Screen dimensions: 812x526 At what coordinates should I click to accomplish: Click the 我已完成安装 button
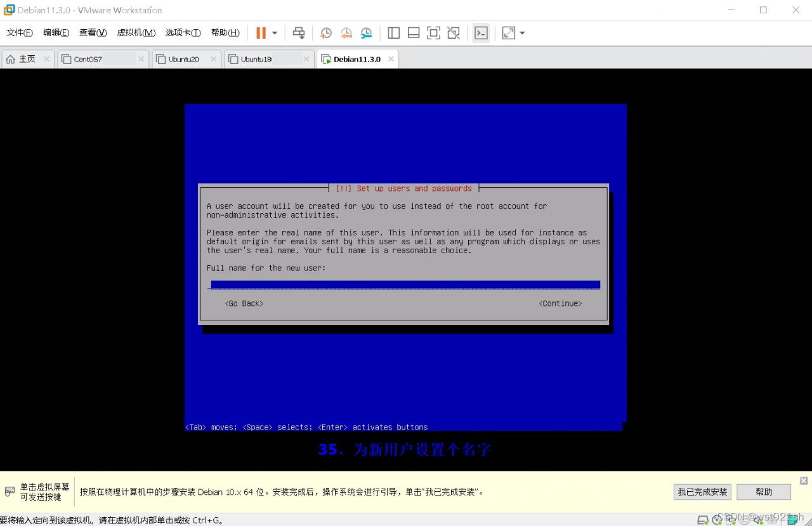point(702,492)
